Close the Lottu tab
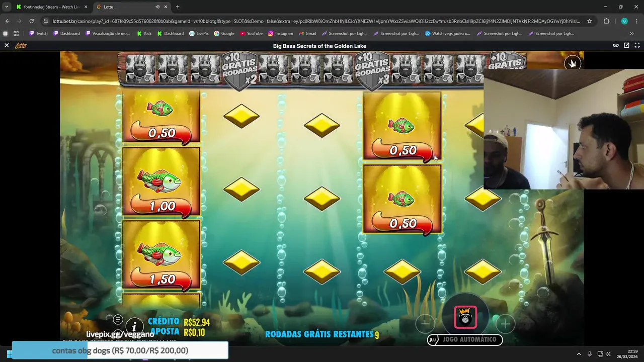Image resolution: width=644 pixels, height=362 pixels. pos(166,7)
